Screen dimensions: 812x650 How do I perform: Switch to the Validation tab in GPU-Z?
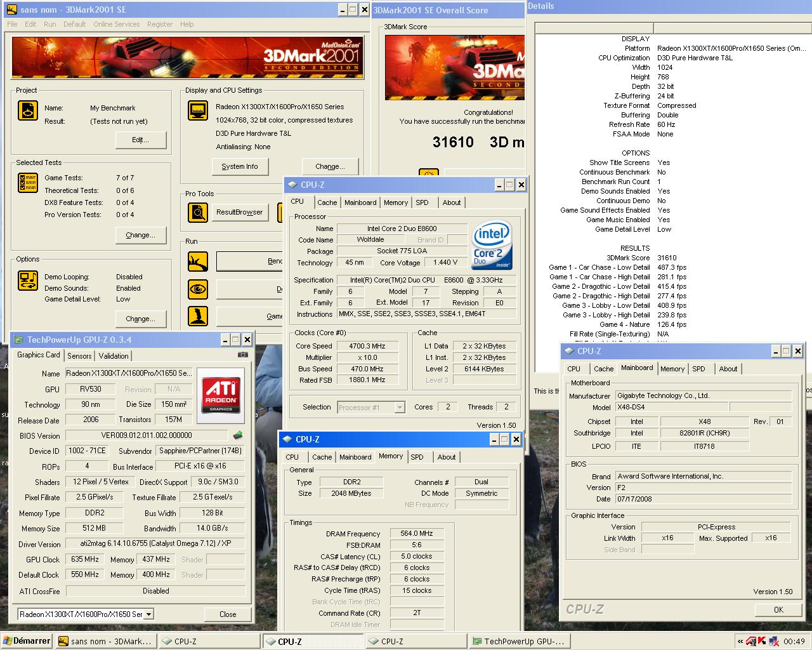(x=114, y=356)
